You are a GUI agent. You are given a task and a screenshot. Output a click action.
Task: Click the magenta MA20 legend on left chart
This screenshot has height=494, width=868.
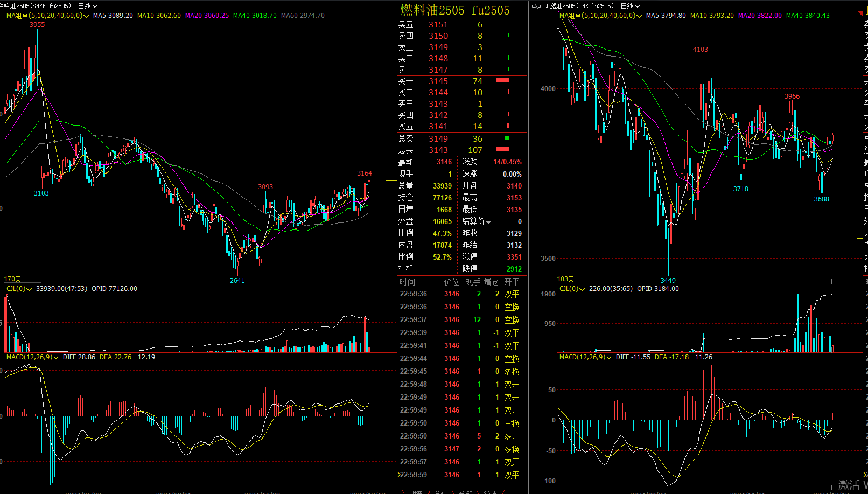[207, 16]
